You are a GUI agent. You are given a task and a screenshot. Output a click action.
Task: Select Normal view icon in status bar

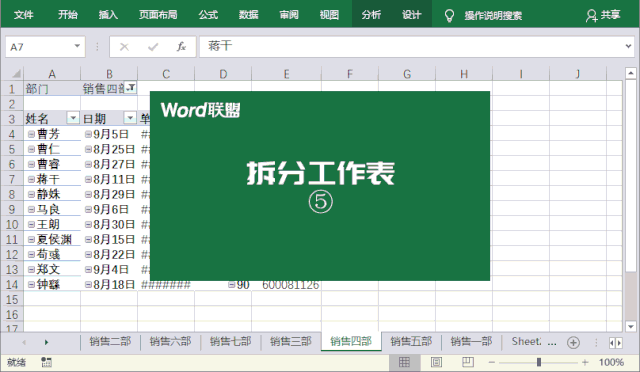pos(404,362)
